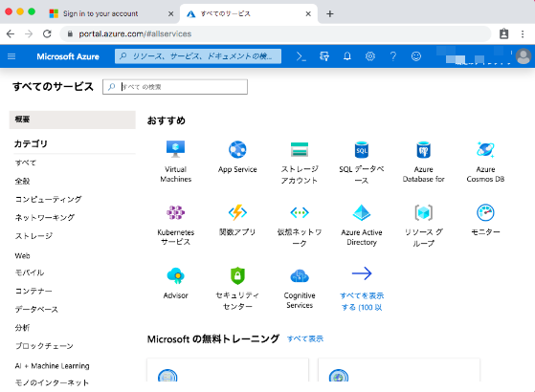Open the セキュリティ センター icon
Viewport: 535px width, 392px height.
[x=237, y=275]
